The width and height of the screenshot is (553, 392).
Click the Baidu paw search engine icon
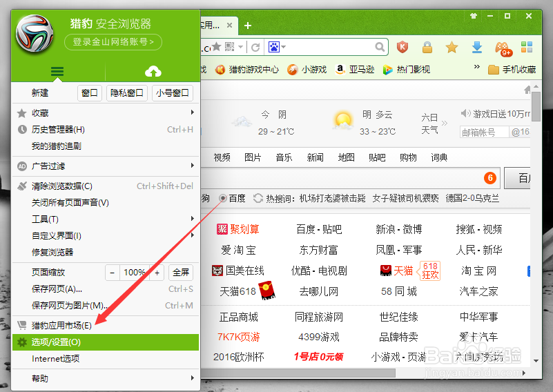(273, 46)
